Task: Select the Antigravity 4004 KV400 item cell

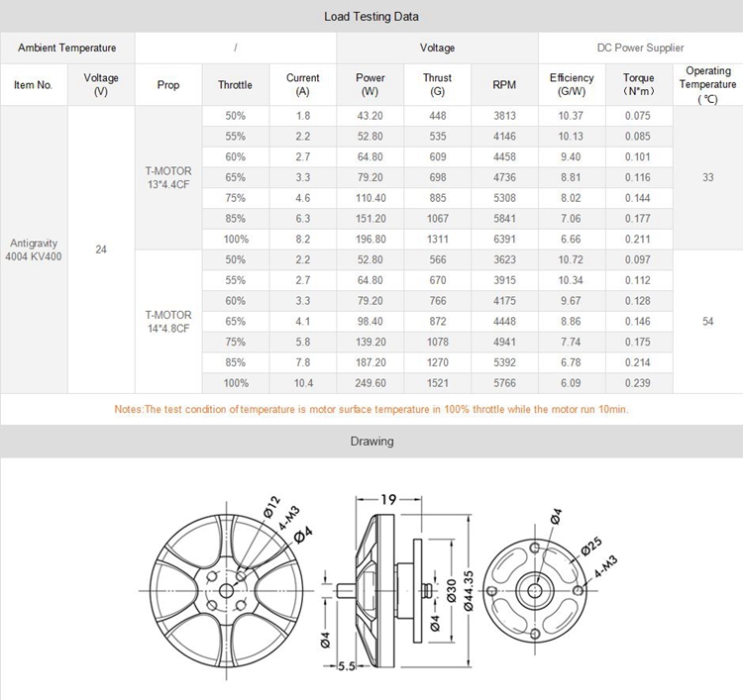Action: [34, 250]
